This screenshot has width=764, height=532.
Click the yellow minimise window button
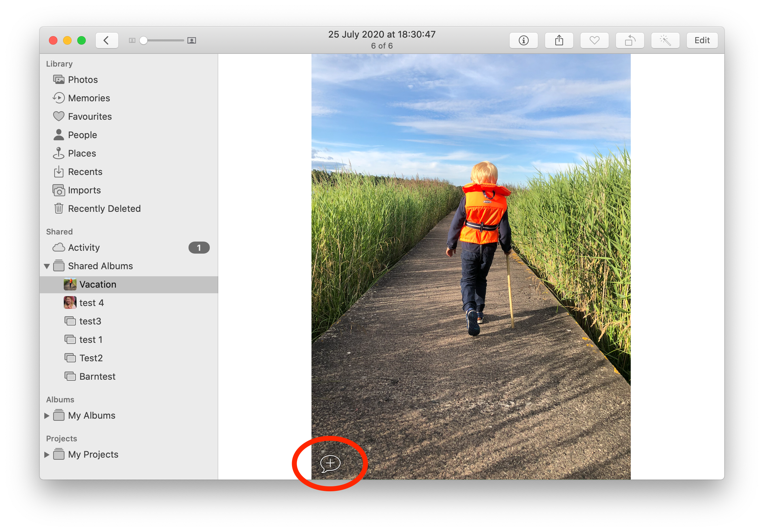point(67,40)
